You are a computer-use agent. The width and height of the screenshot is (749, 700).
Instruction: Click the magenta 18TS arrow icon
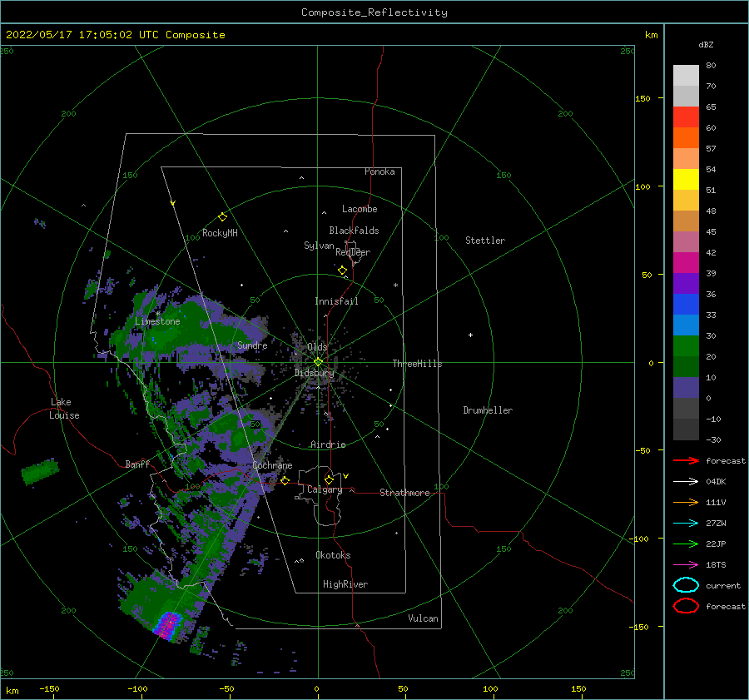pyautogui.click(x=686, y=565)
